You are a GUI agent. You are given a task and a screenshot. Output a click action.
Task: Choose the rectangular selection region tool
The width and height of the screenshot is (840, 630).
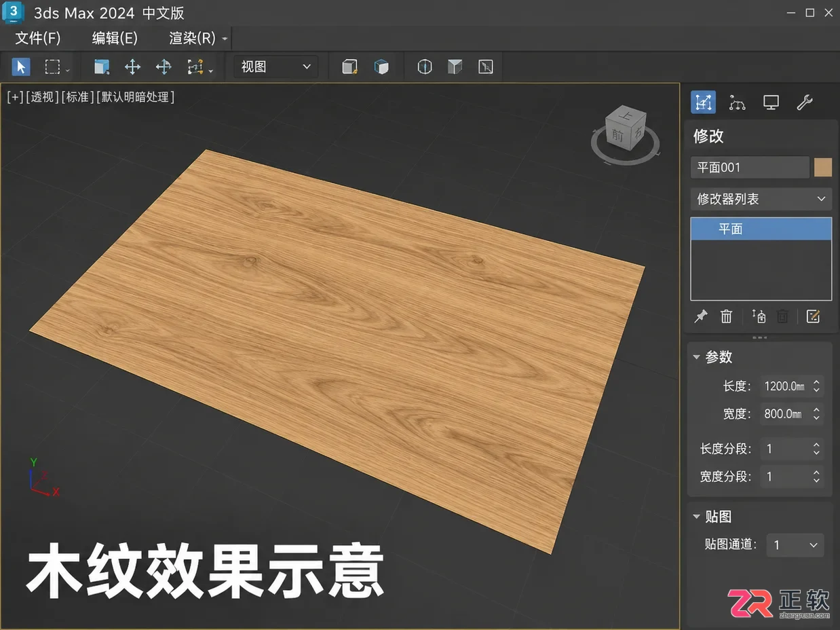(x=52, y=67)
